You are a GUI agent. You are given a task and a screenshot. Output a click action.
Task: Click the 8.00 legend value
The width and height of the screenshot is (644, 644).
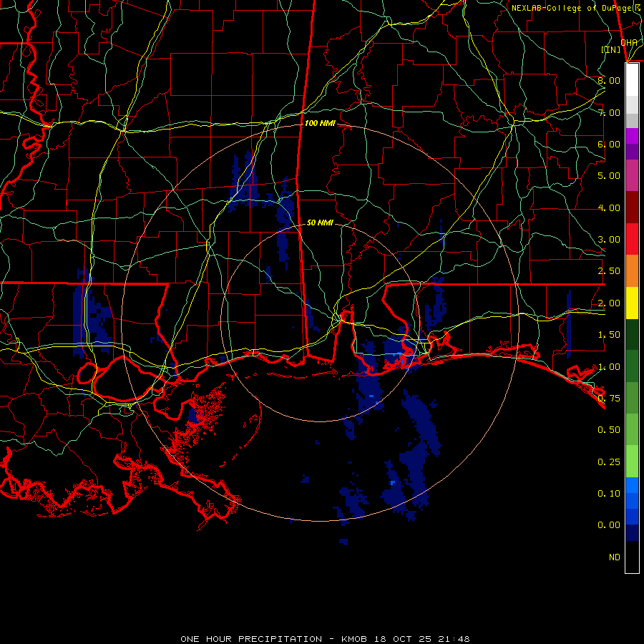[x=609, y=80]
